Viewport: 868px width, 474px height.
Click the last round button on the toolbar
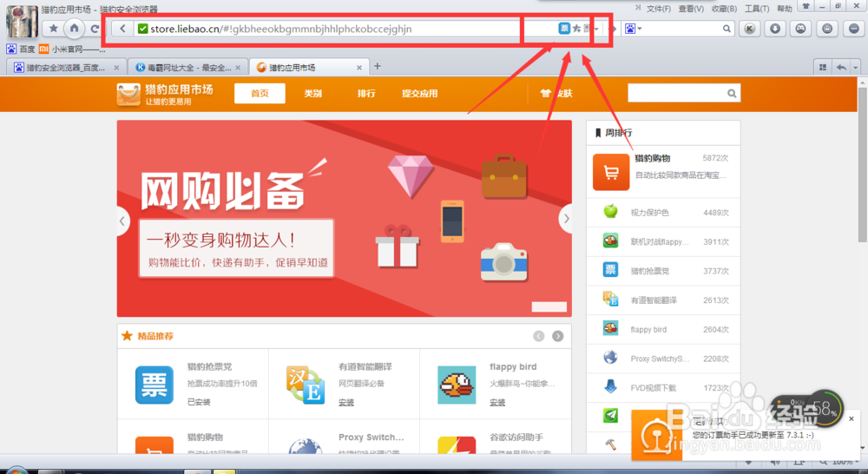[853, 29]
